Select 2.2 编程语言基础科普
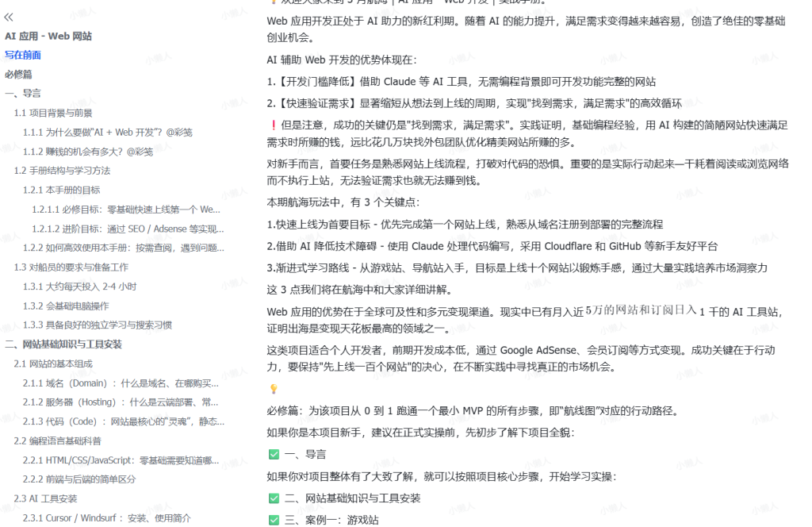 point(57,441)
